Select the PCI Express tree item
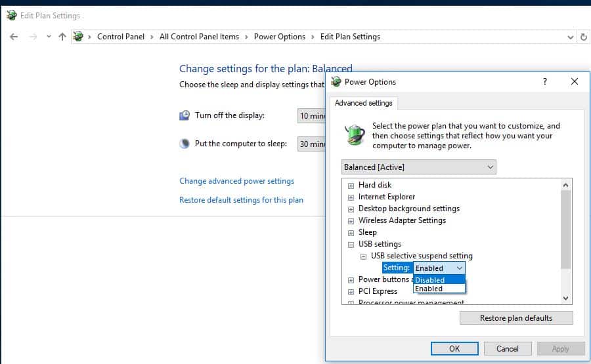Screen dimensions: 591x364 coord(378,291)
